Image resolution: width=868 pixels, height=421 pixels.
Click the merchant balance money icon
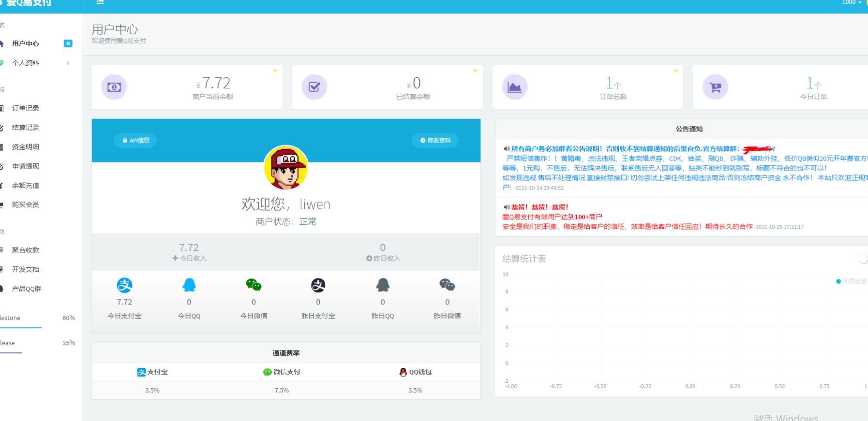coord(114,87)
